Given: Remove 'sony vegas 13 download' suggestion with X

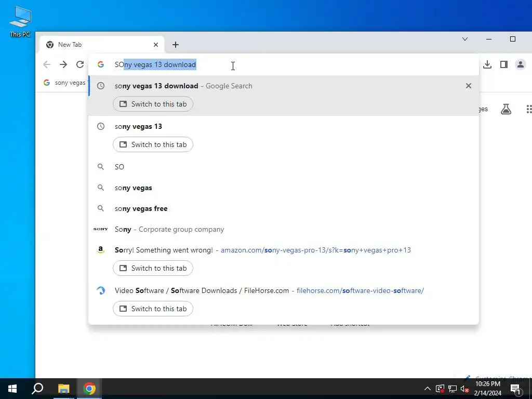Looking at the screenshot, I should (469, 86).
